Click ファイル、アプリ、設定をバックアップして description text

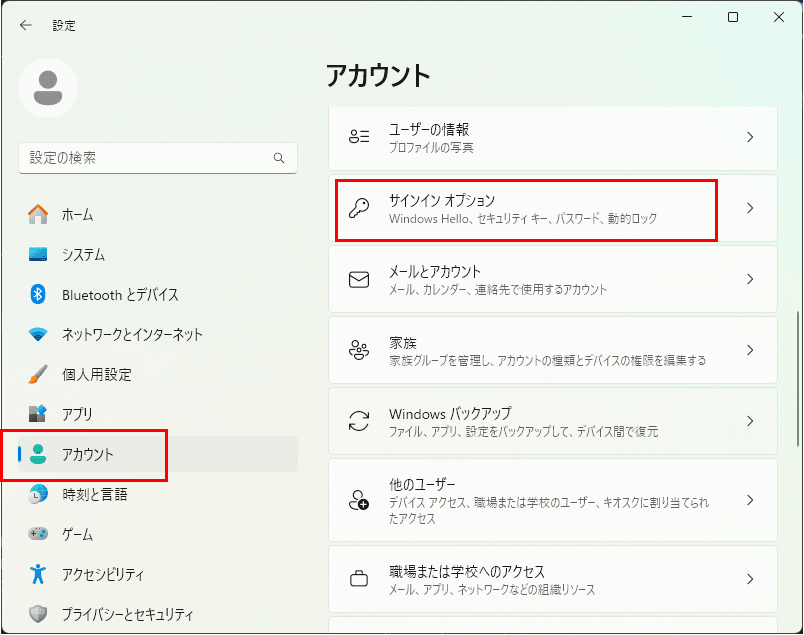point(524,432)
